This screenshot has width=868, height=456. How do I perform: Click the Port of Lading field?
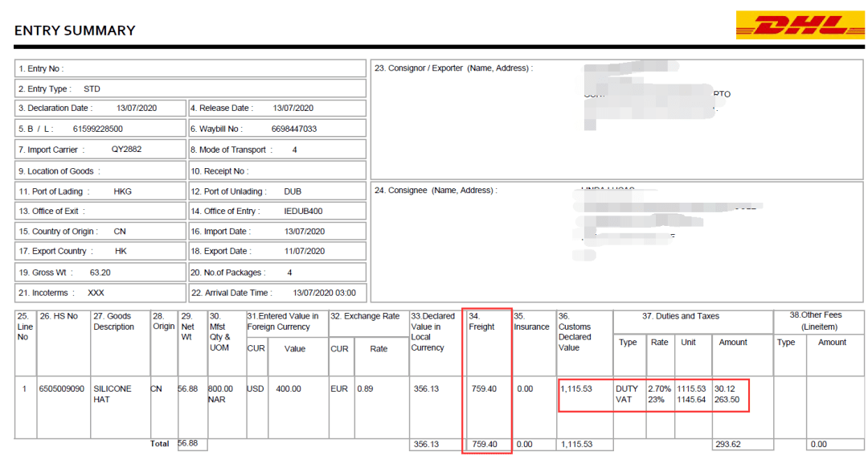click(100, 191)
